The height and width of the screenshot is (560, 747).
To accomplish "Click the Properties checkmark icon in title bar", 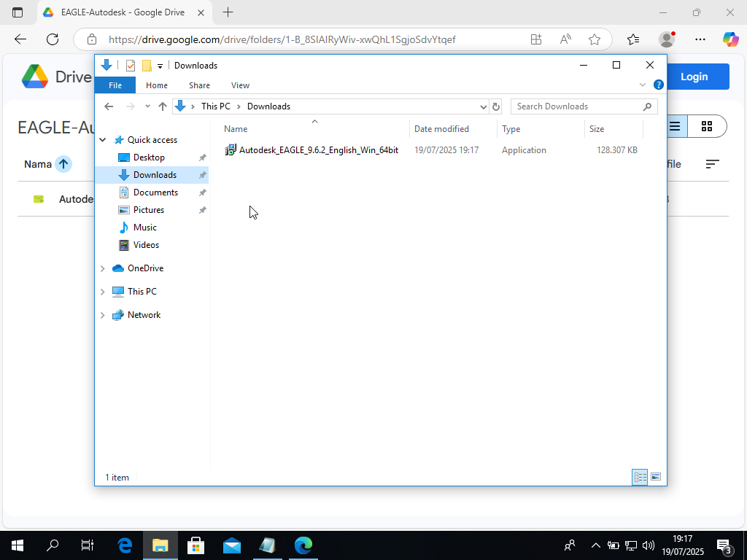I will [131, 66].
